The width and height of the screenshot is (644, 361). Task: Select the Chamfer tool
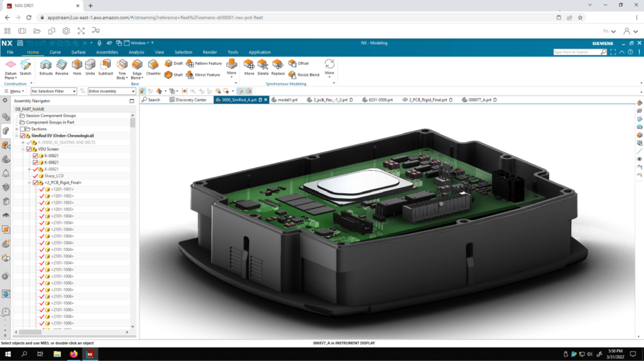click(153, 66)
